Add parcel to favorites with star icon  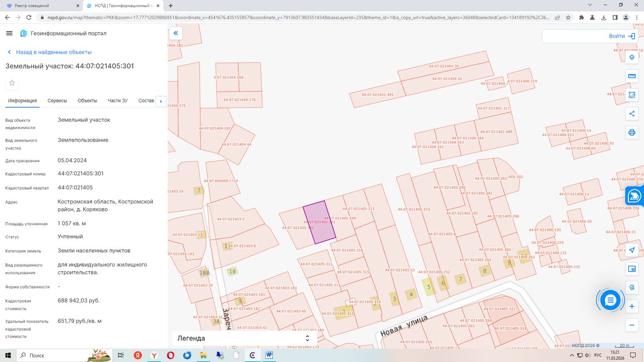coord(12,83)
